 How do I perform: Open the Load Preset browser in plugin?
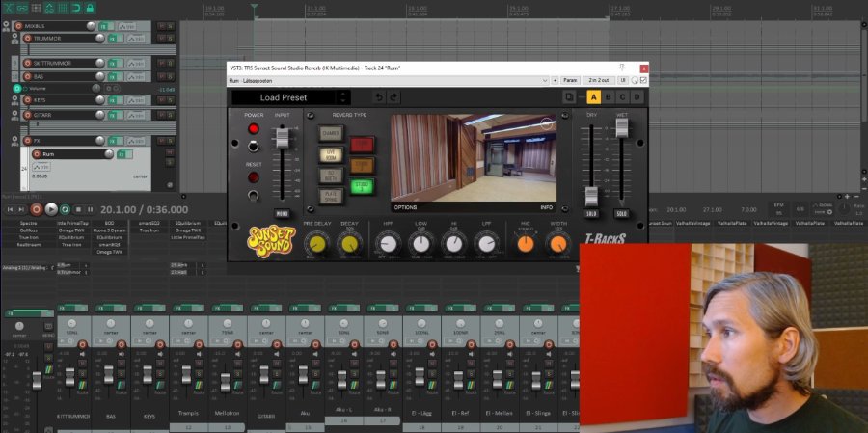(284, 97)
